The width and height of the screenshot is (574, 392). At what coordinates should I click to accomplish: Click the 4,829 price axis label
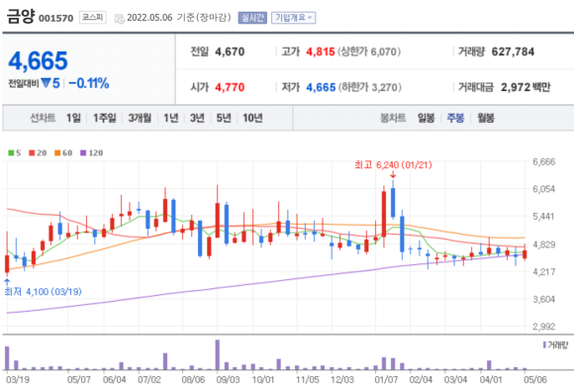pos(543,245)
